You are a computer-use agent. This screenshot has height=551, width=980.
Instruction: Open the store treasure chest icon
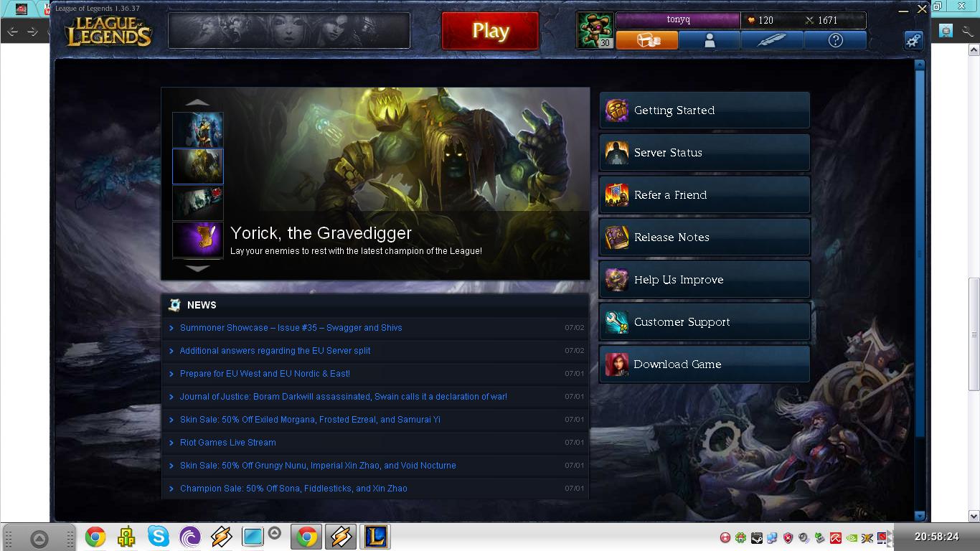coord(646,41)
